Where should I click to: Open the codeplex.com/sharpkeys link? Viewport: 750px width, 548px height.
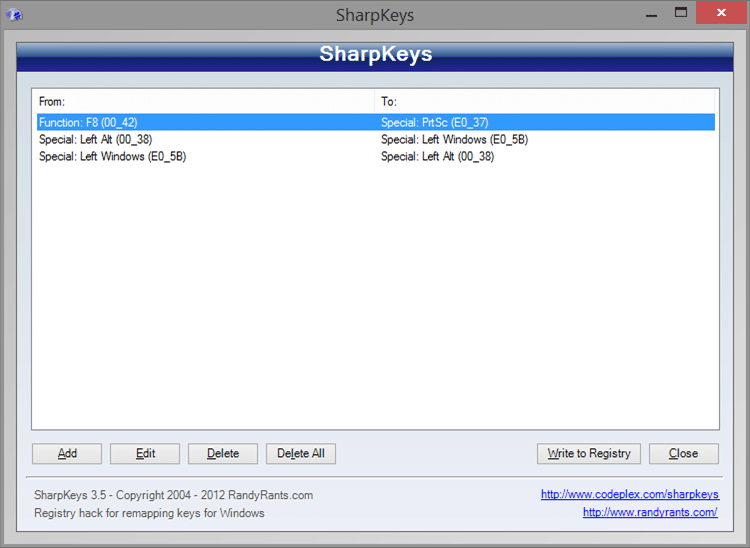pyautogui.click(x=630, y=494)
